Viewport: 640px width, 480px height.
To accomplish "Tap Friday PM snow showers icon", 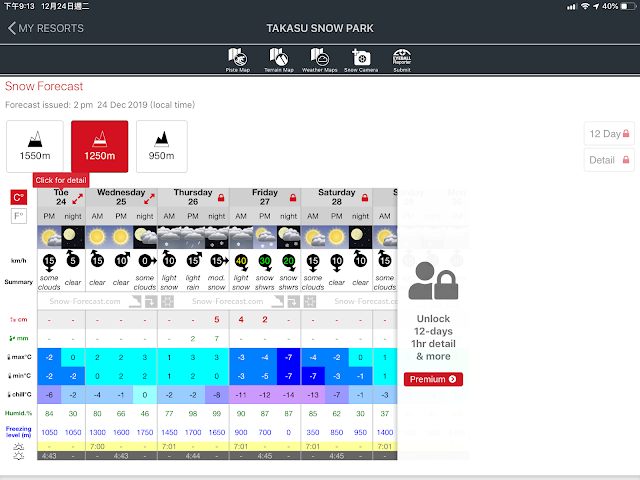I will point(265,237).
